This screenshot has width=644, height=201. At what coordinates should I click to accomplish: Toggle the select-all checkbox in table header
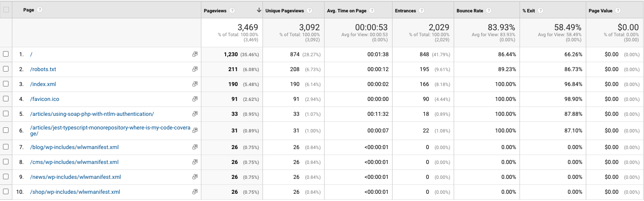[6, 10]
